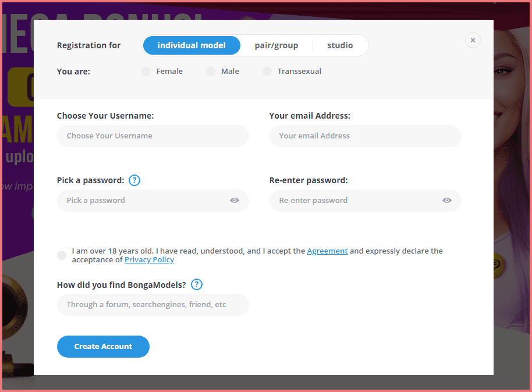This screenshot has height=392, width=532.
Task: Show password in Pick a password field
Action: coord(235,201)
